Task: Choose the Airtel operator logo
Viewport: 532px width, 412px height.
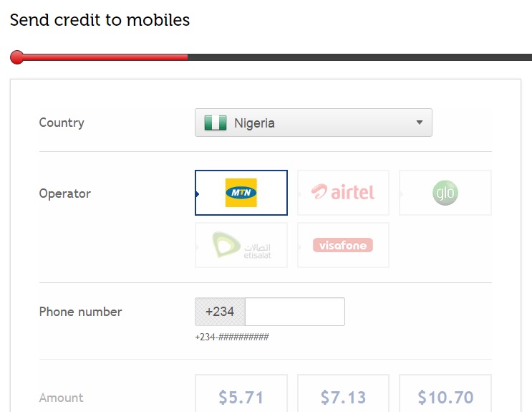Action: pyautogui.click(x=343, y=193)
